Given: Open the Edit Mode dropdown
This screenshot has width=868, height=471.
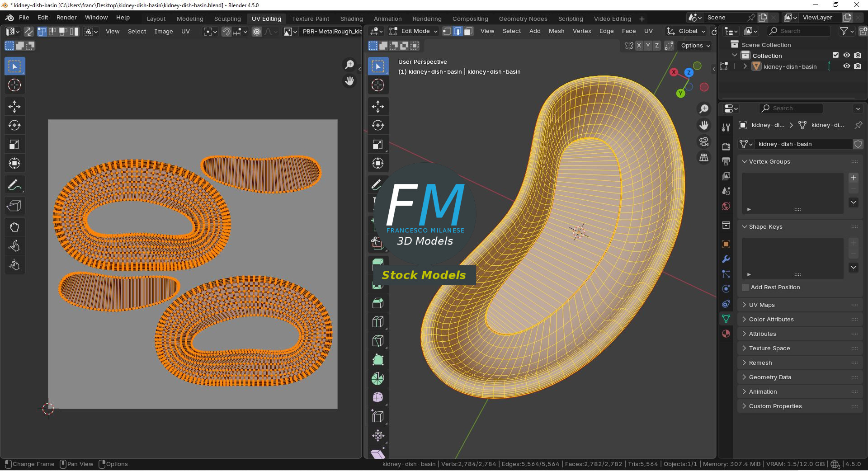Looking at the screenshot, I should click(x=414, y=31).
